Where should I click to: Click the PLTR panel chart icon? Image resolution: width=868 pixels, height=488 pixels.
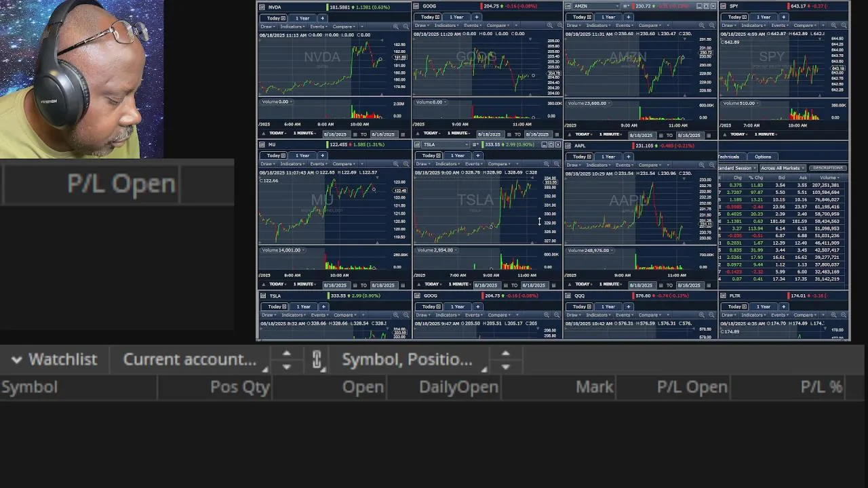[724, 296]
